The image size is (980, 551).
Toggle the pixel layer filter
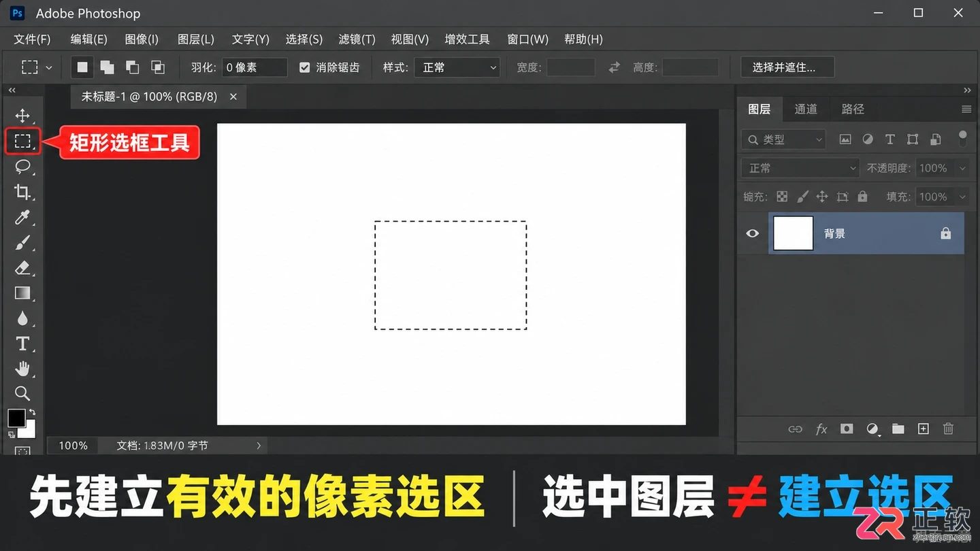pyautogui.click(x=845, y=139)
